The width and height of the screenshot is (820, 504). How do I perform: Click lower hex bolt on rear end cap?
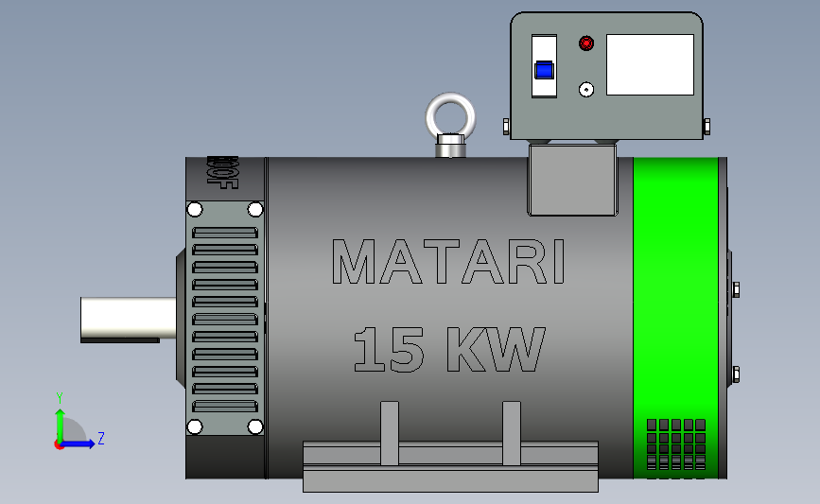tap(736, 374)
